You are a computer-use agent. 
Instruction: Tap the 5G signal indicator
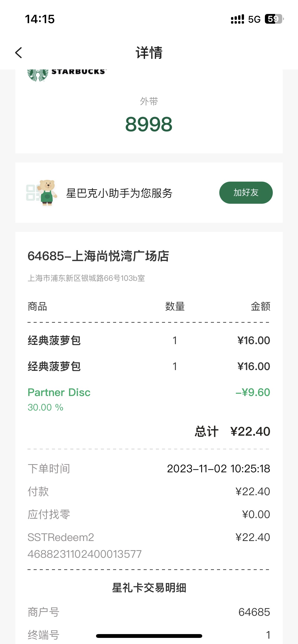[254, 19]
